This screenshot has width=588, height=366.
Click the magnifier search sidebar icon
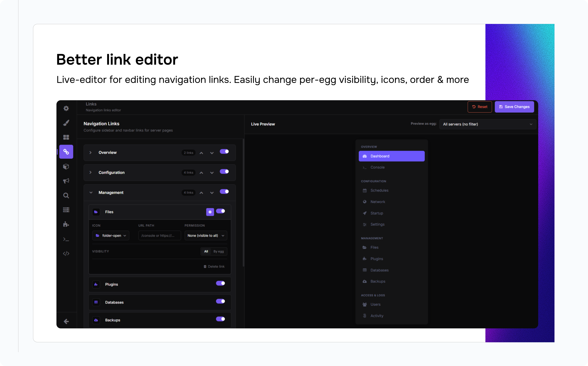tap(66, 195)
